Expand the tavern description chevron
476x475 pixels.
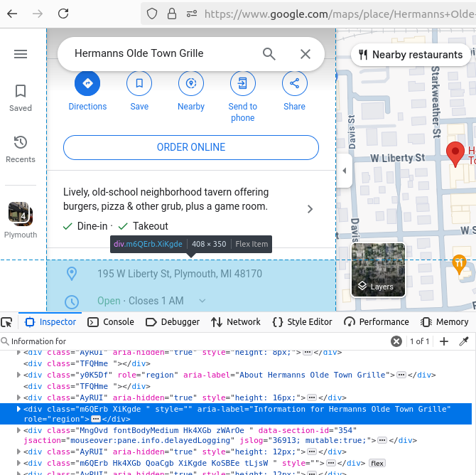310,209
